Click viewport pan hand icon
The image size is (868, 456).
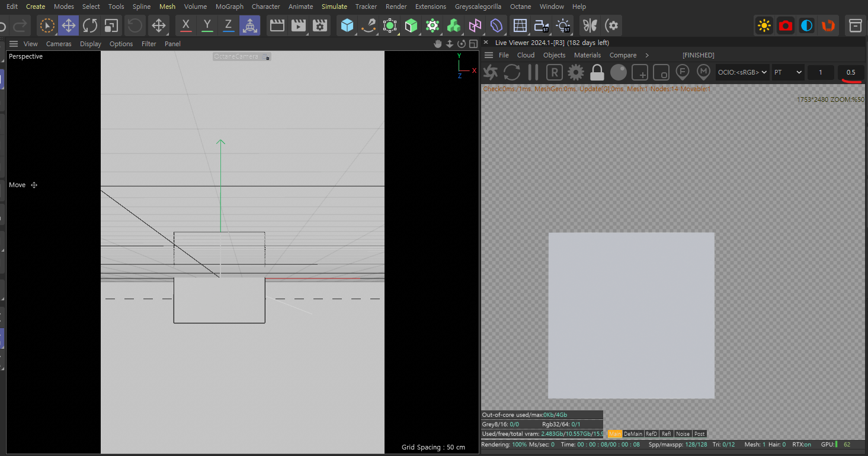tap(438, 44)
